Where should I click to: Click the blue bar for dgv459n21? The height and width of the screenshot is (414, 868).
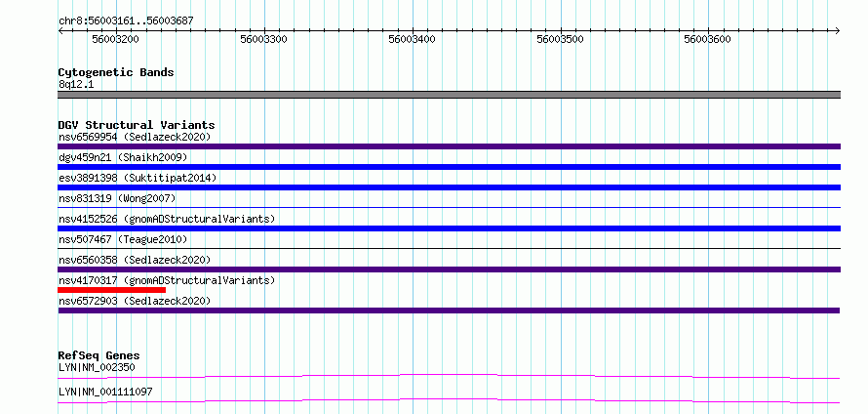(450, 167)
